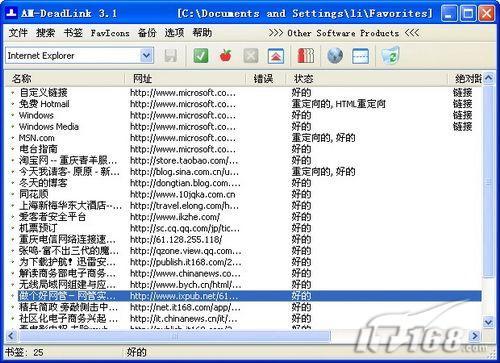Viewport: 500px width, 363px height.
Task: Click the recycle bin toolbar icon
Action: (x=390, y=56)
